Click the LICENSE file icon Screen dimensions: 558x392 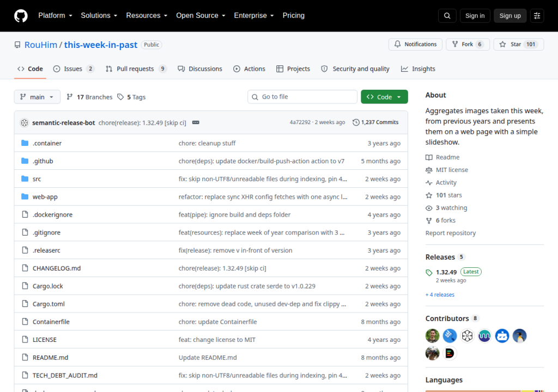click(x=25, y=339)
